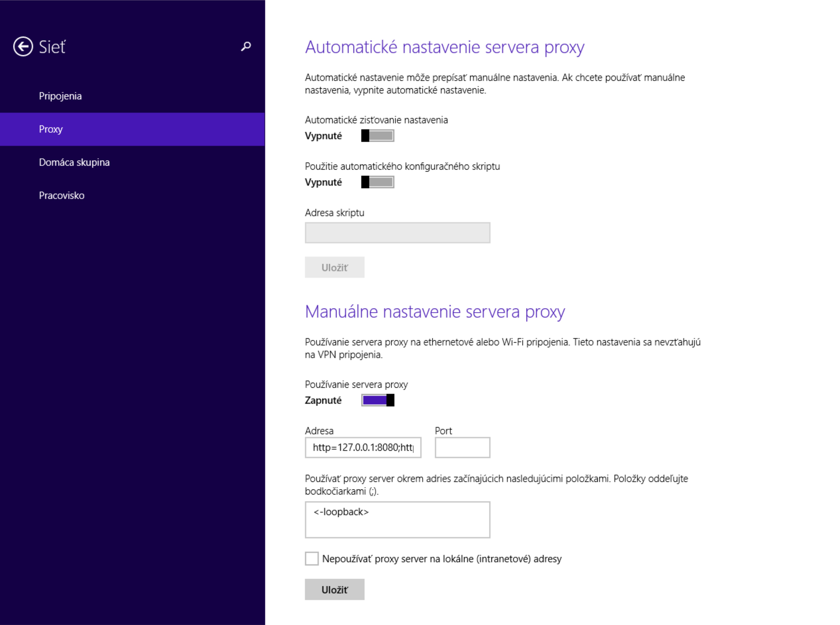Click the search magnifier icon
Viewport: 840px width, 625px height.
(246, 46)
